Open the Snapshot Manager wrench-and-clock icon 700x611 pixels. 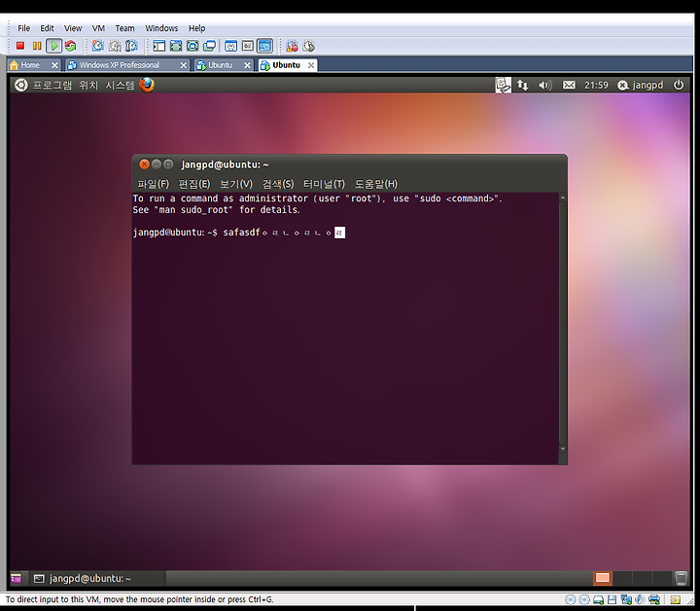pyautogui.click(x=131, y=46)
